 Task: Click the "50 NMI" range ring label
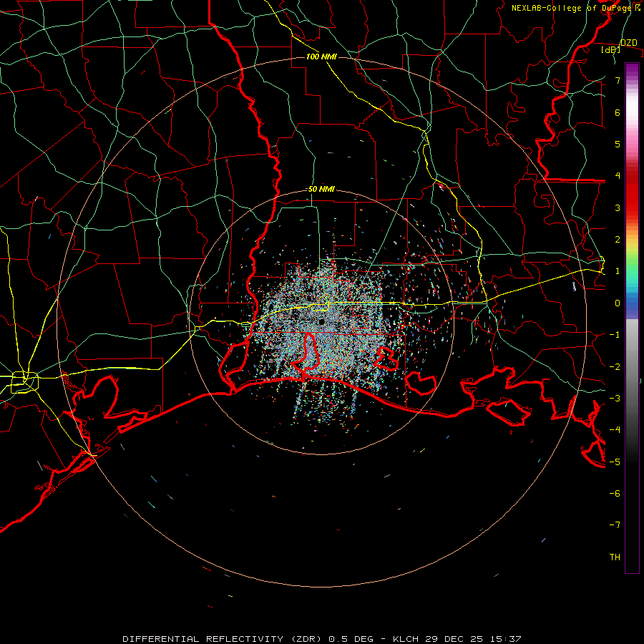click(321, 190)
